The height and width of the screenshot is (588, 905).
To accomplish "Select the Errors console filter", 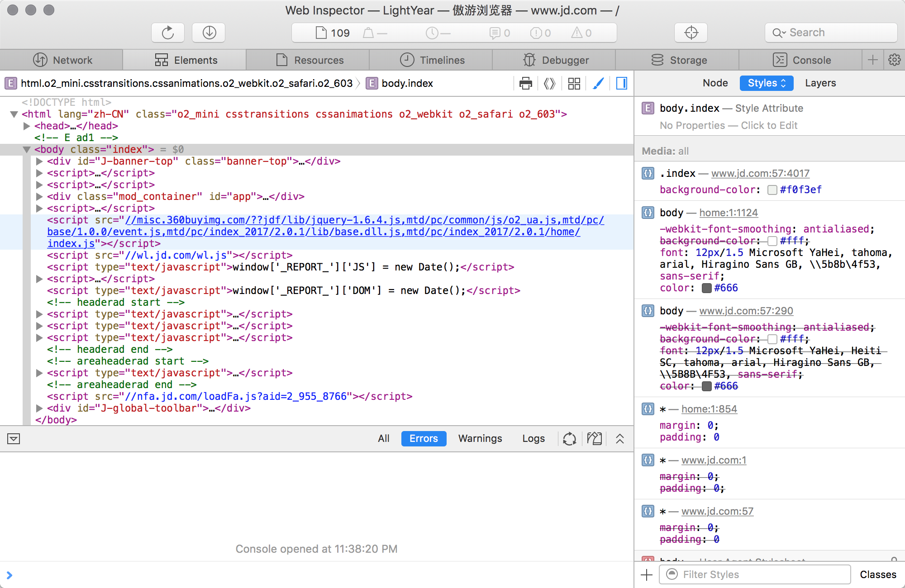I will pos(424,438).
